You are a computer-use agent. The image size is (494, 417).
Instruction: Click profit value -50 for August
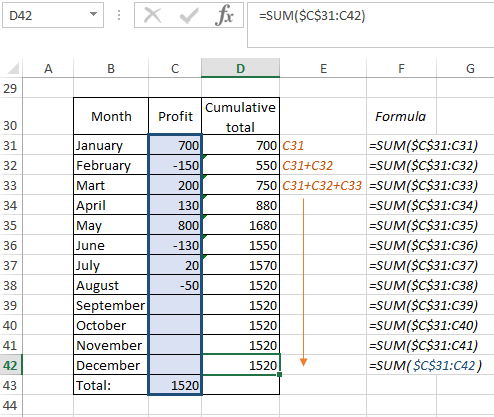[x=175, y=285]
